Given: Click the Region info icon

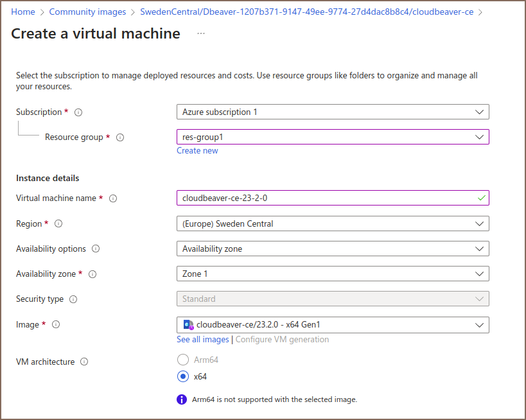Looking at the screenshot, I should pos(58,224).
